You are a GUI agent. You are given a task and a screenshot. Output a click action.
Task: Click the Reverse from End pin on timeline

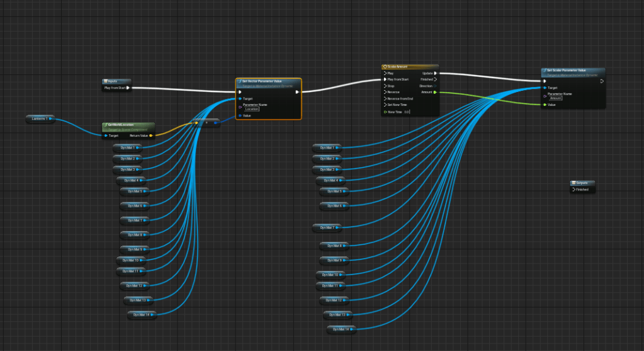coord(385,98)
